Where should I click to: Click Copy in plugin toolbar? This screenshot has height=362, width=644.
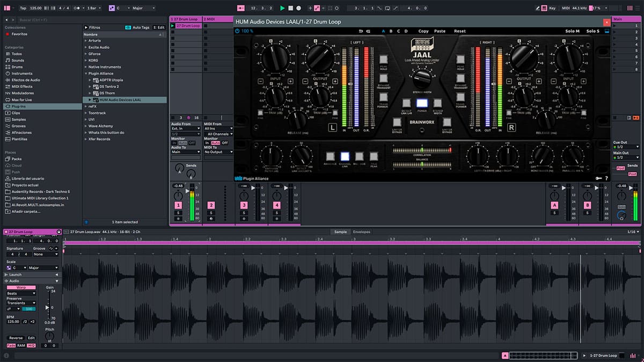pyautogui.click(x=423, y=31)
